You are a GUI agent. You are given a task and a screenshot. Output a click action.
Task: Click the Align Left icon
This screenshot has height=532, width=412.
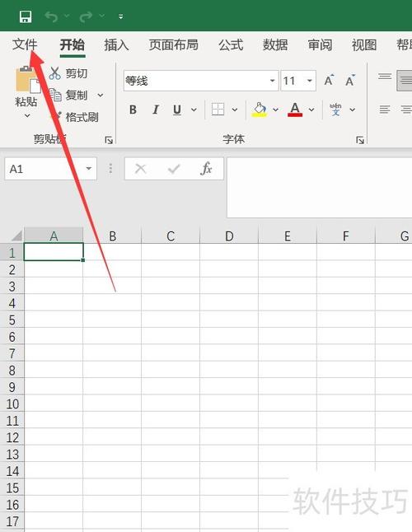(x=385, y=110)
